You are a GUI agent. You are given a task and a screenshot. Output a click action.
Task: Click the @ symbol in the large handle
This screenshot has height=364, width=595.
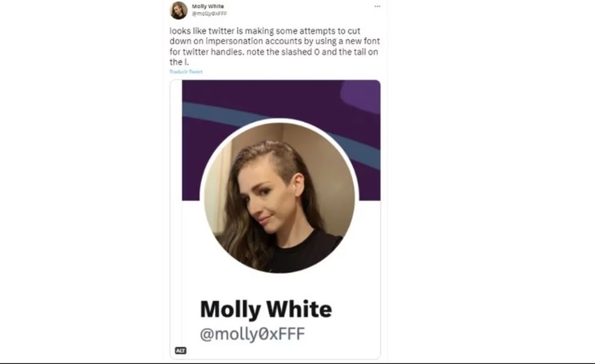(x=207, y=335)
